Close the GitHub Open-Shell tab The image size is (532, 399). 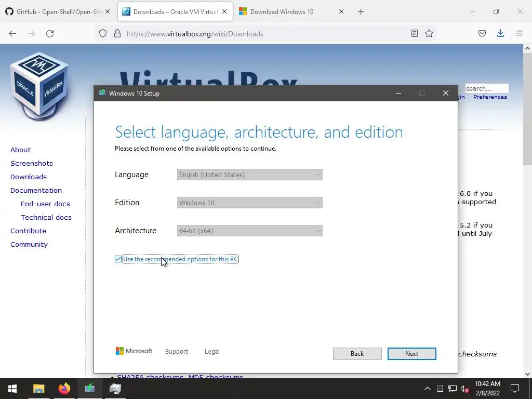coord(108,12)
